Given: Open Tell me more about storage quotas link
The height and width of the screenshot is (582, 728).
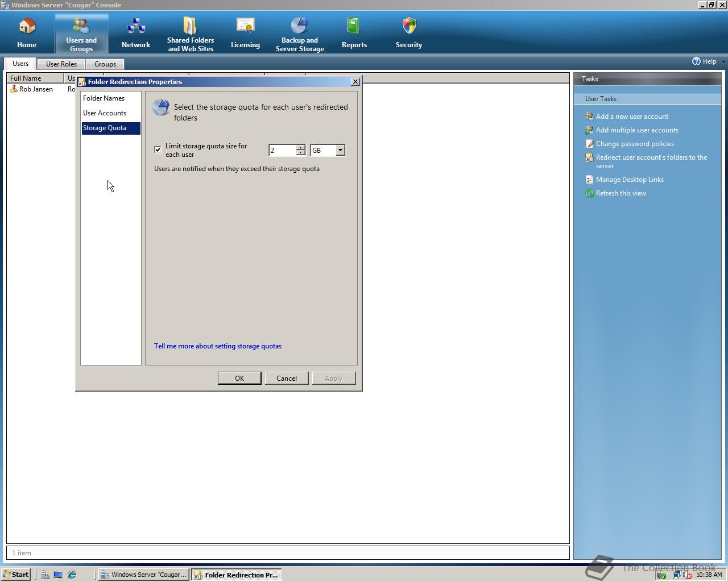Looking at the screenshot, I should tap(218, 346).
